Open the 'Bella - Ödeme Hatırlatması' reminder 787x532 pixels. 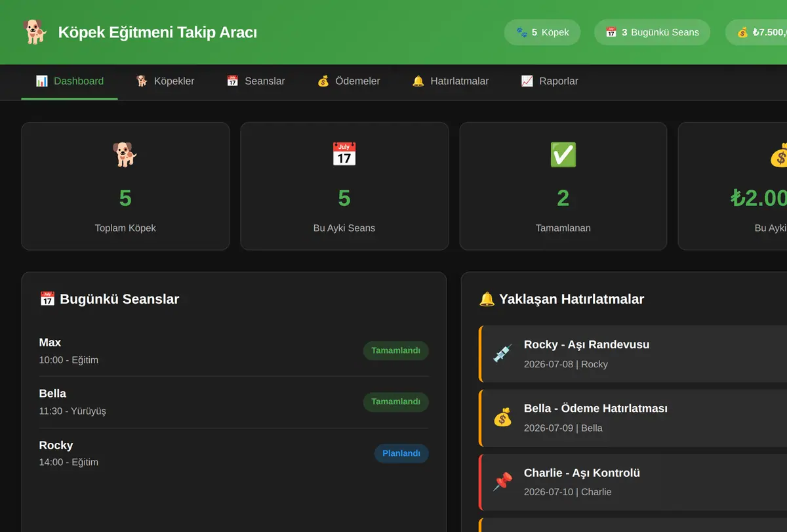pyautogui.click(x=634, y=417)
